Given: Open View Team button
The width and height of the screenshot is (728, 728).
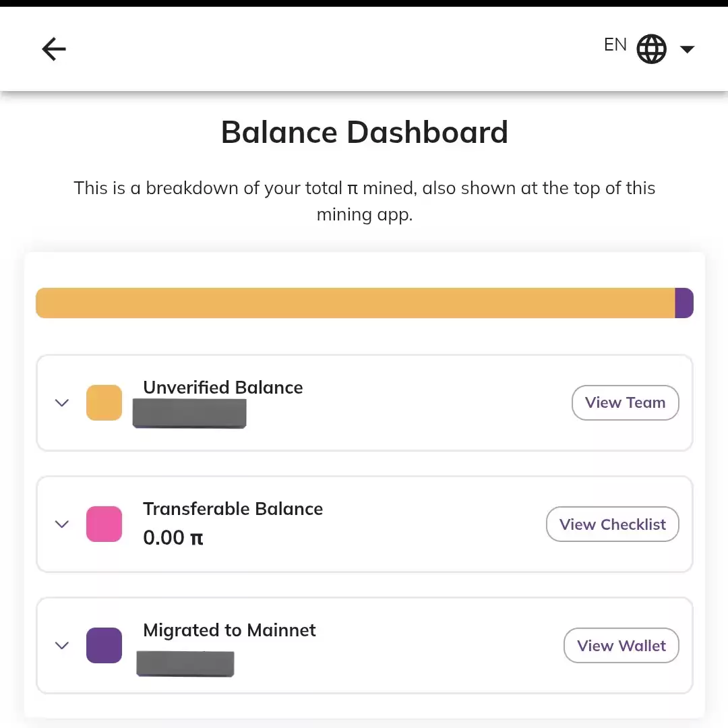Looking at the screenshot, I should coord(625,402).
